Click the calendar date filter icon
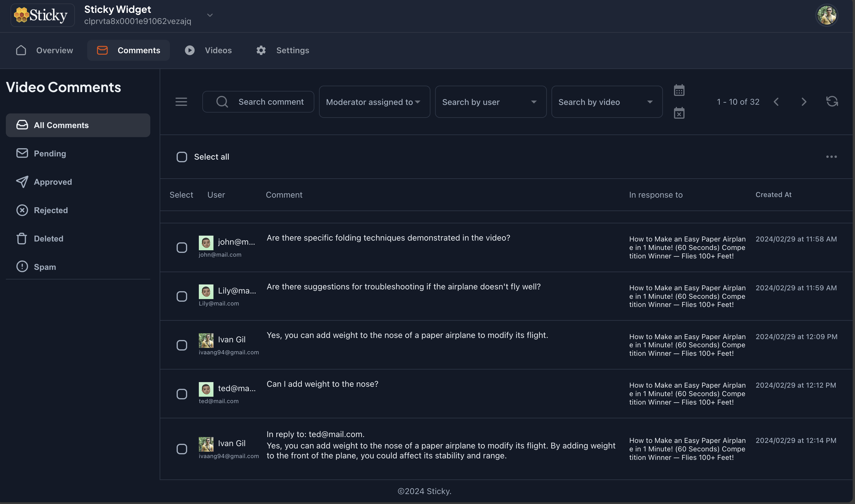 click(679, 90)
